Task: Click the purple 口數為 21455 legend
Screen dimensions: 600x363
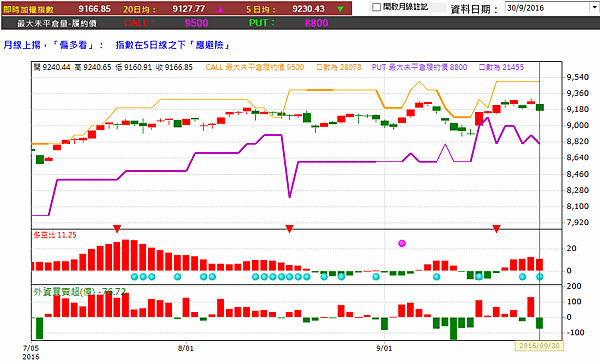Action: 501,67
